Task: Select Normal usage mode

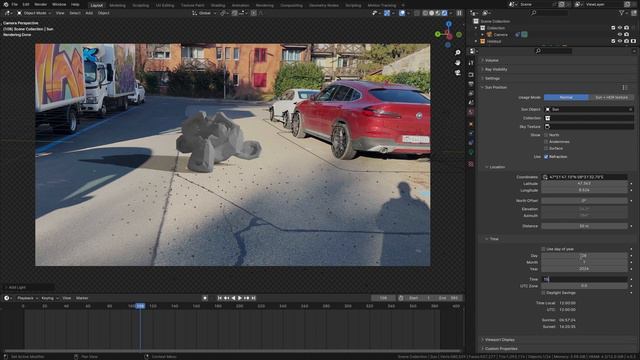Action: [566, 98]
